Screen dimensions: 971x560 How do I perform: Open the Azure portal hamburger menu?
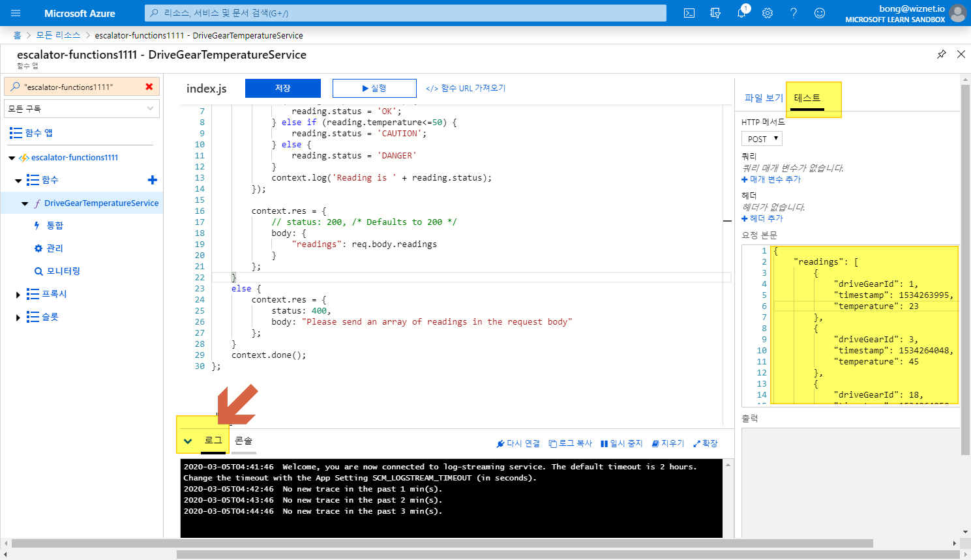[x=16, y=13]
